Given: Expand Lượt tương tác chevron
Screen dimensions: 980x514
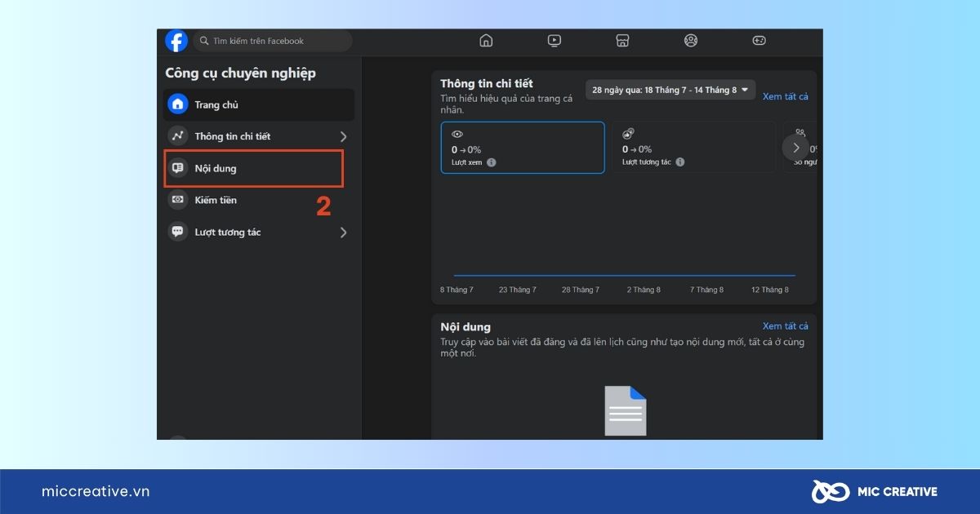Looking at the screenshot, I should pos(343,233).
